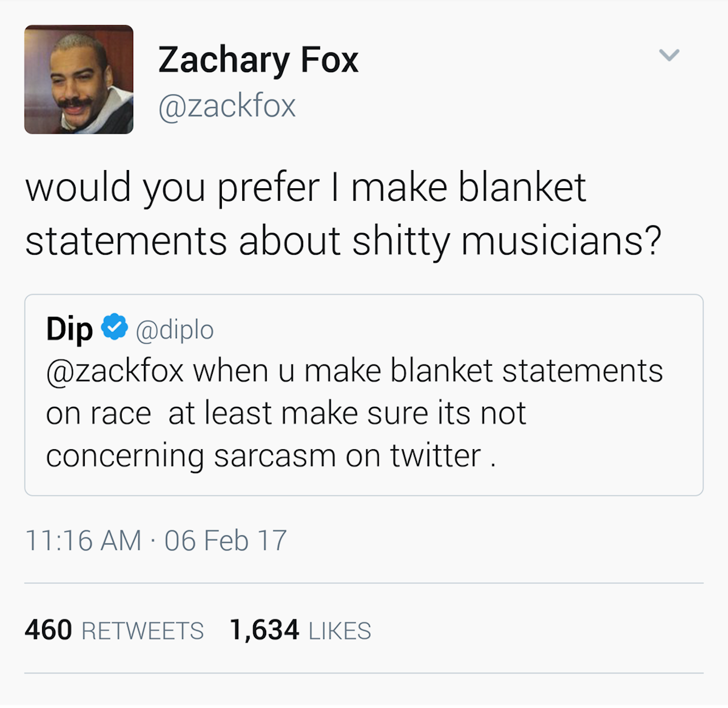Click the "statements about shitty musicians?" line
The image size is (728, 708).
pos(343,241)
